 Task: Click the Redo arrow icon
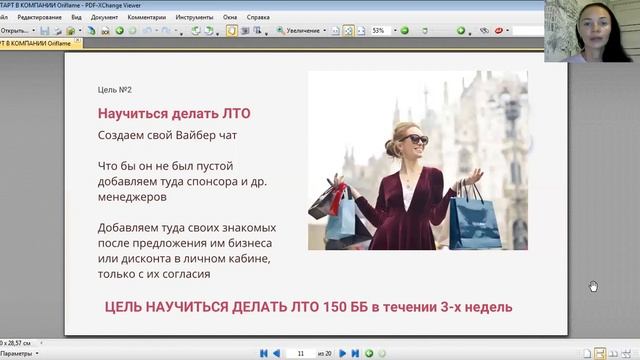coord(166,31)
